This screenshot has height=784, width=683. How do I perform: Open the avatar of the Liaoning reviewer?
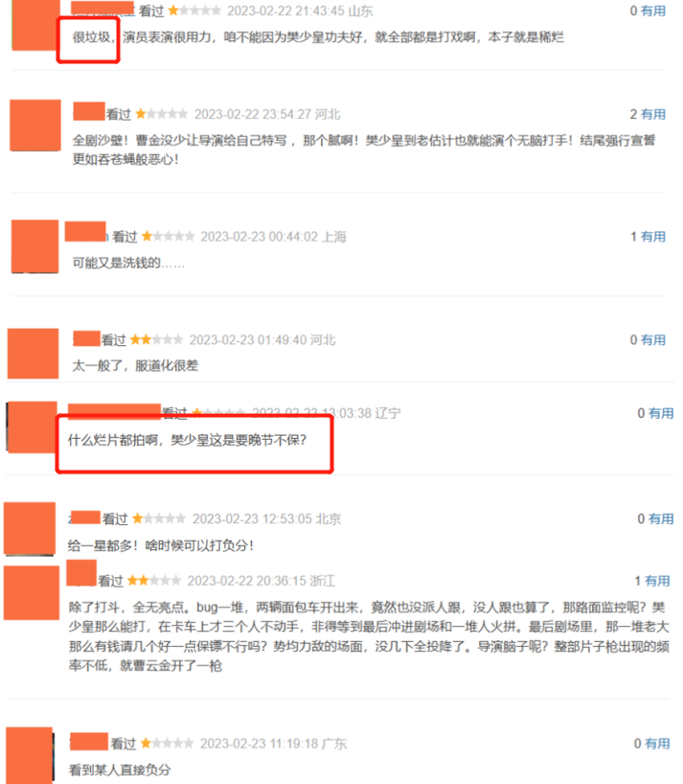tap(32, 427)
